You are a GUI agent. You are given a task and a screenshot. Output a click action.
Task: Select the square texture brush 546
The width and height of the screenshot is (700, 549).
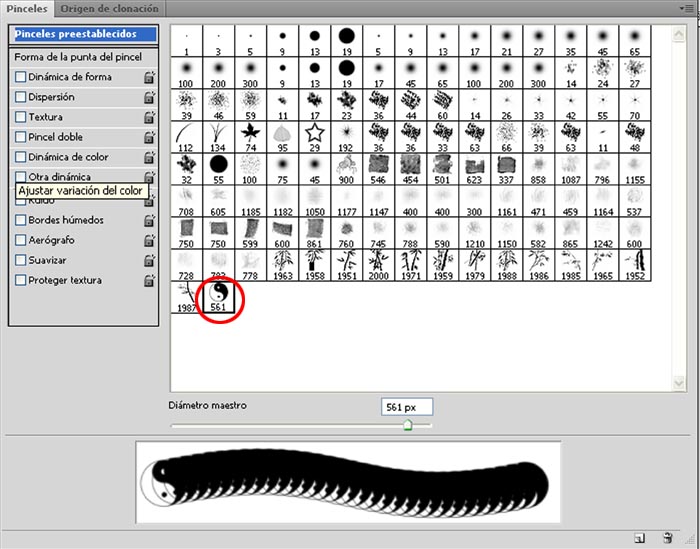coord(379,170)
